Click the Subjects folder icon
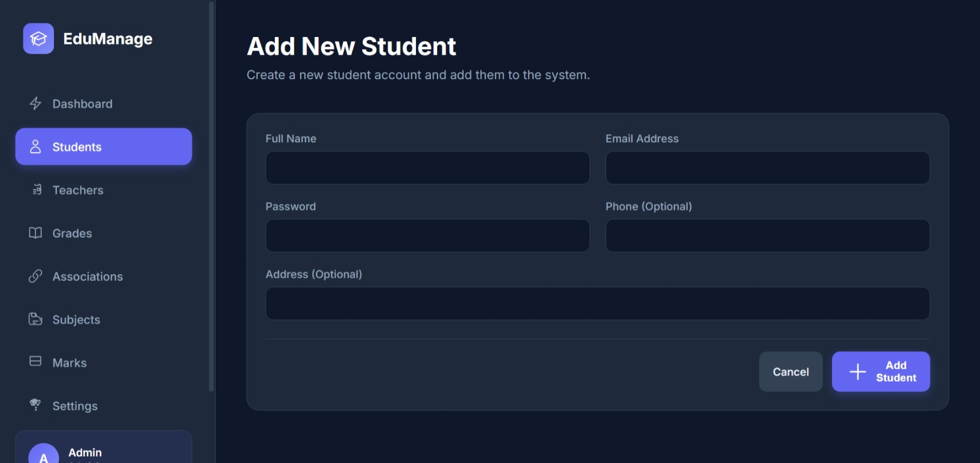This screenshot has width=980, height=463. pos(35,319)
